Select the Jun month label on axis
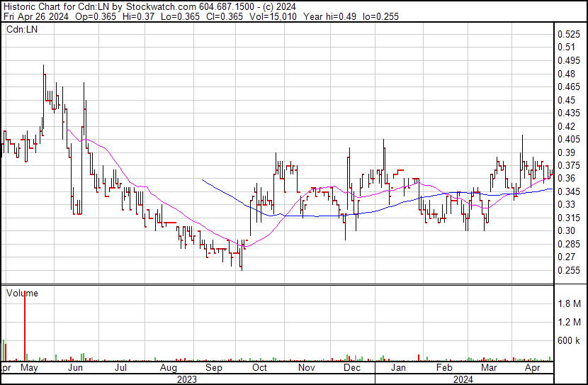 click(76, 369)
